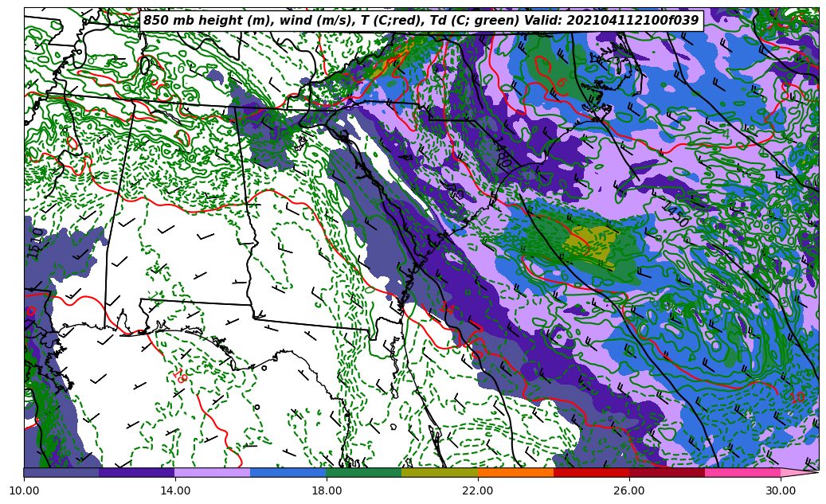Click the dark red colorbar segment after 26.00
Image resolution: width=826 pixels, height=504 pixels.
(x=666, y=472)
